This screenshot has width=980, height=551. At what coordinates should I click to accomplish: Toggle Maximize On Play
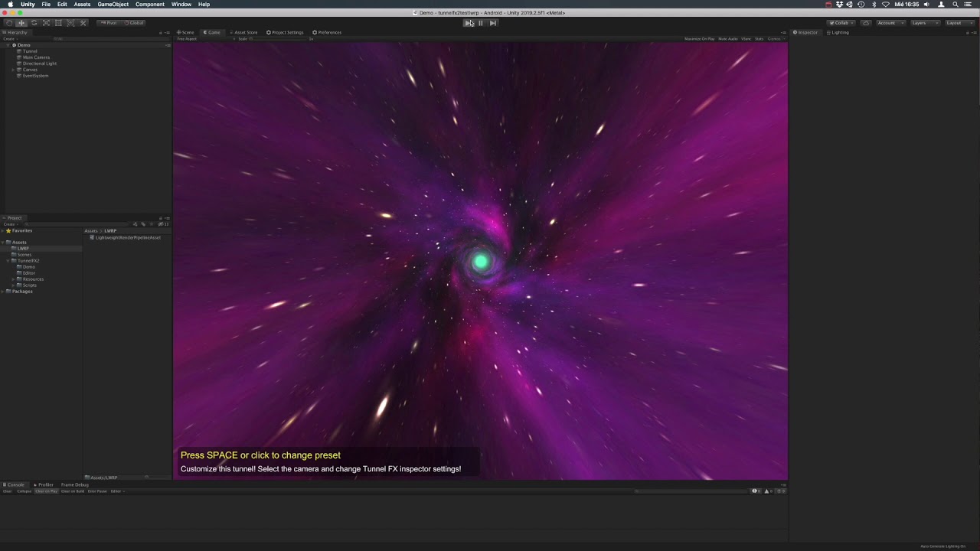[699, 38]
